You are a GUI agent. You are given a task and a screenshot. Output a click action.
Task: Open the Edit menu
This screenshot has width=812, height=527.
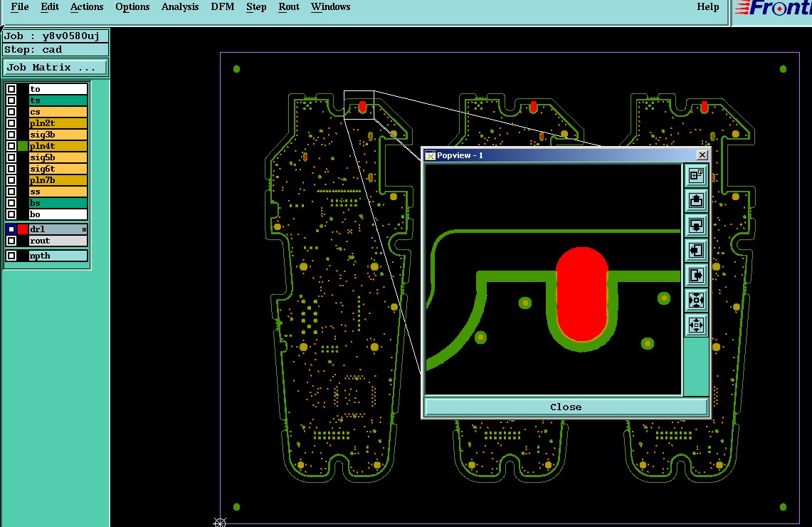click(x=50, y=6)
